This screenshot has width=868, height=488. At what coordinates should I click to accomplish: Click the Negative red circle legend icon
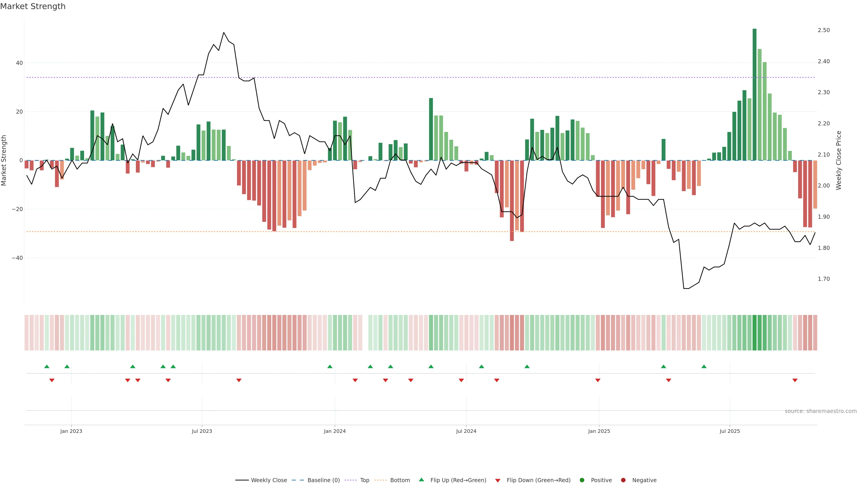pyautogui.click(x=623, y=480)
